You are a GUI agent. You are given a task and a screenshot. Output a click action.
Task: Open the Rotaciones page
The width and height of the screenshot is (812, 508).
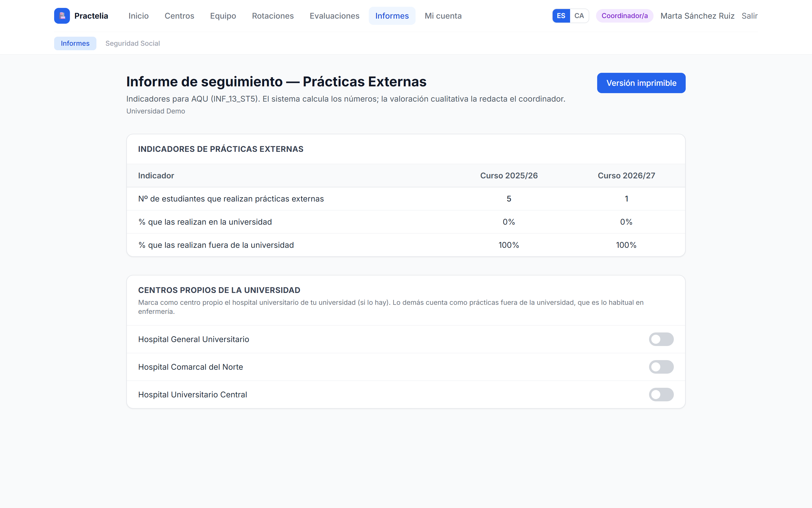pyautogui.click(x=273, y=16)
